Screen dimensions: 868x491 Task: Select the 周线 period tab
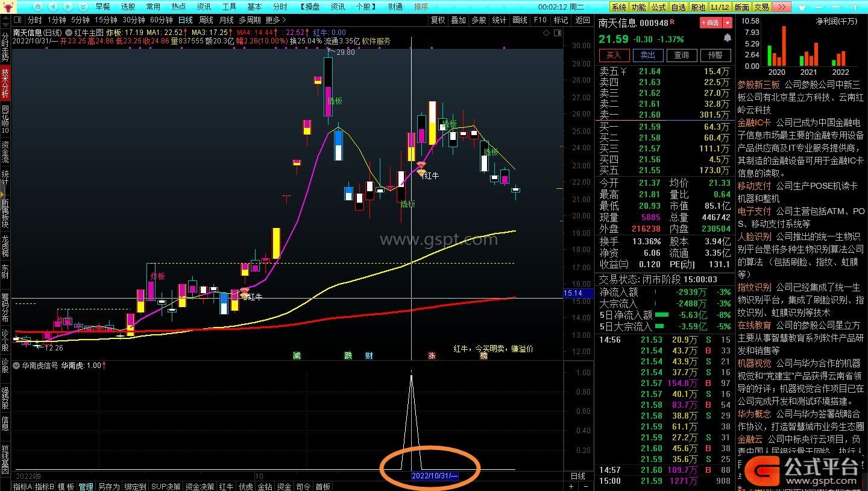click(x=206, y=20)
